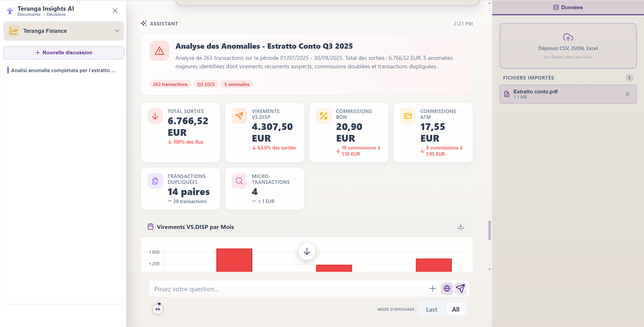Viewport: 644px width, 327px height.
Task: Click the red anomaly warning triangle icon
Action: point(159,51)
